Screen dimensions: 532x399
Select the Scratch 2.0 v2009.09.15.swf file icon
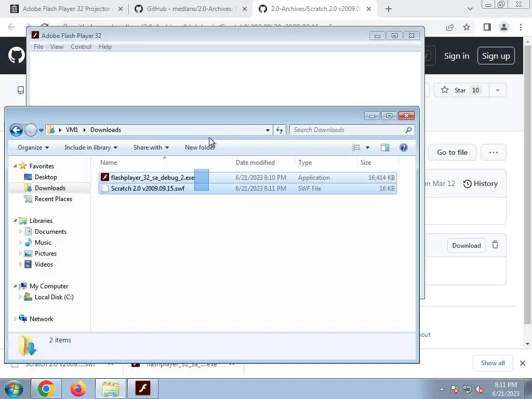105,188
